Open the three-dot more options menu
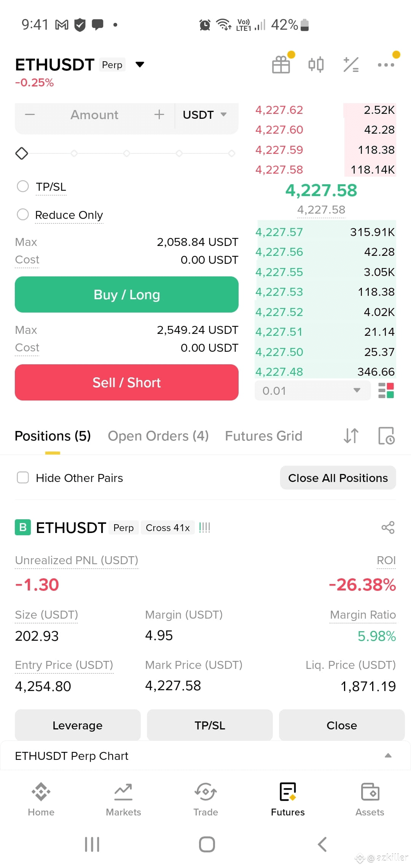The width and height of the screenshot is (411, 868). click(x=386, y=65)
